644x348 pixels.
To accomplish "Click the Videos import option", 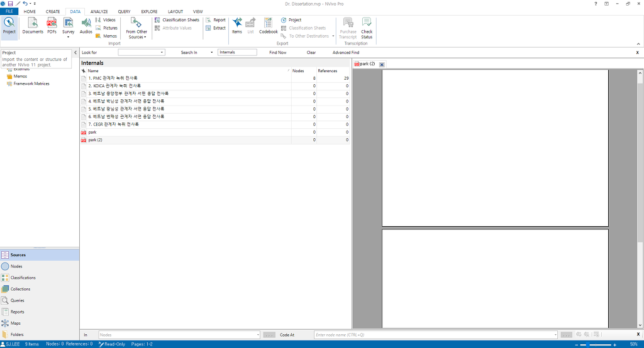I will pos(106,19).
